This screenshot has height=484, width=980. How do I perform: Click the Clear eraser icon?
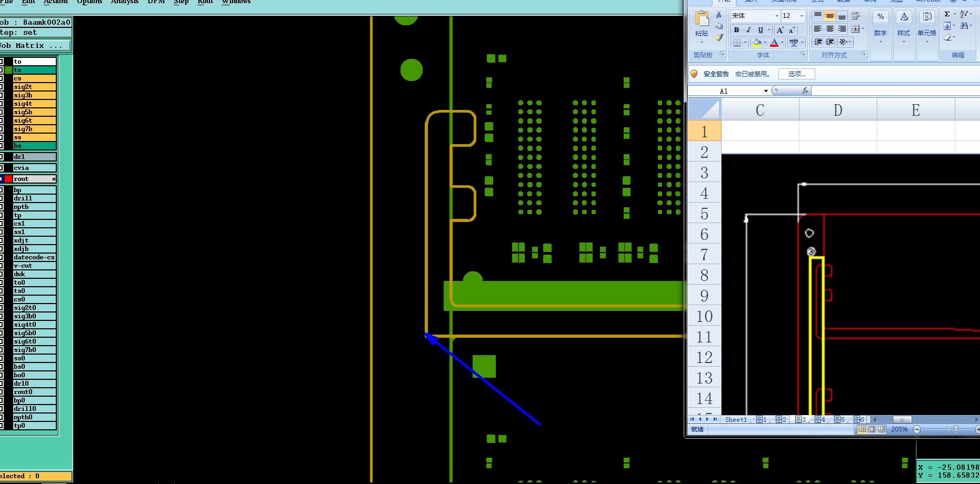(x=947, y=37)
